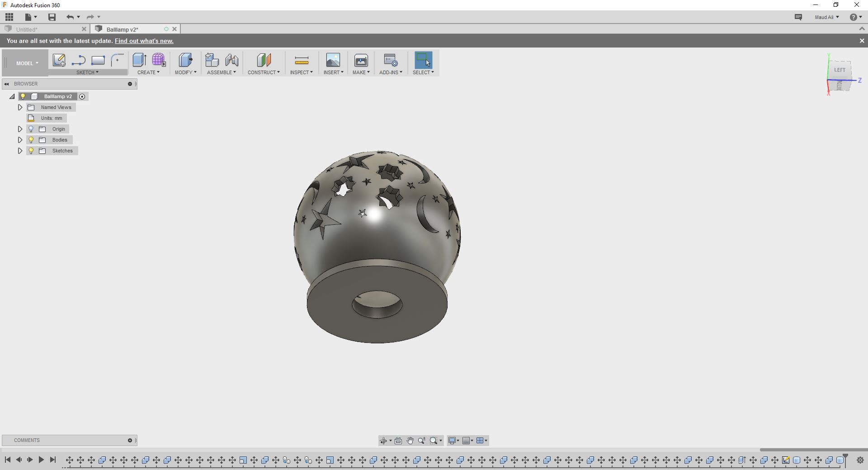The height and width of the screenshot is (470, 868).
Task: Select the Zoom tool
Action: pos(422,441)
